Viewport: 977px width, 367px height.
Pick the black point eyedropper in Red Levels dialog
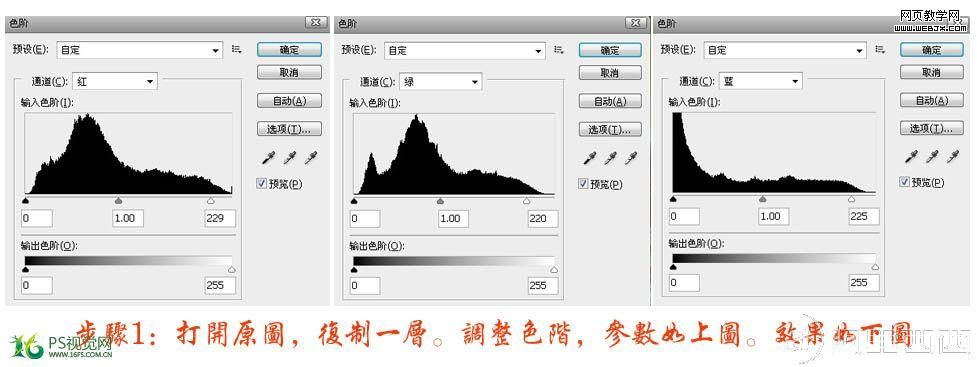tap(269, 158)
